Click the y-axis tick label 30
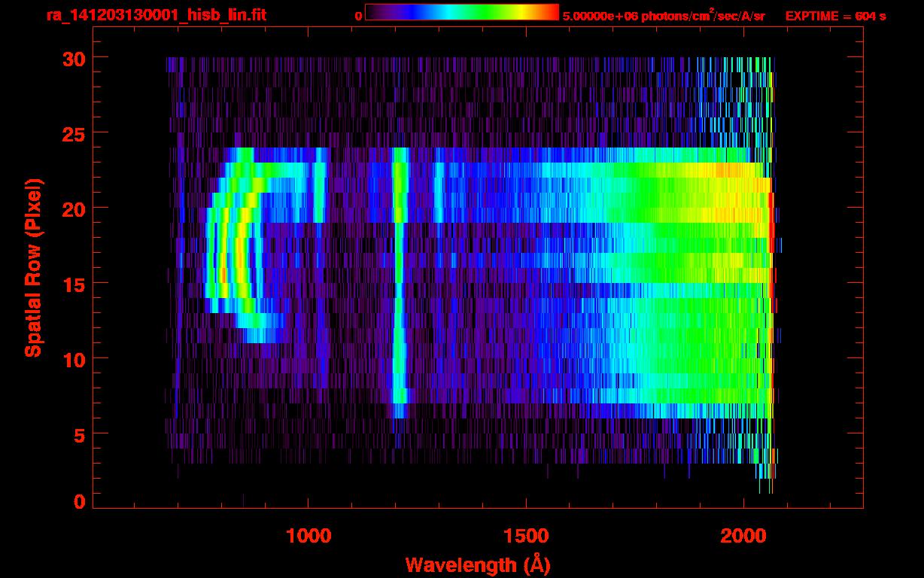The width and height of the screenshot is (924, 578). (72, 58)
